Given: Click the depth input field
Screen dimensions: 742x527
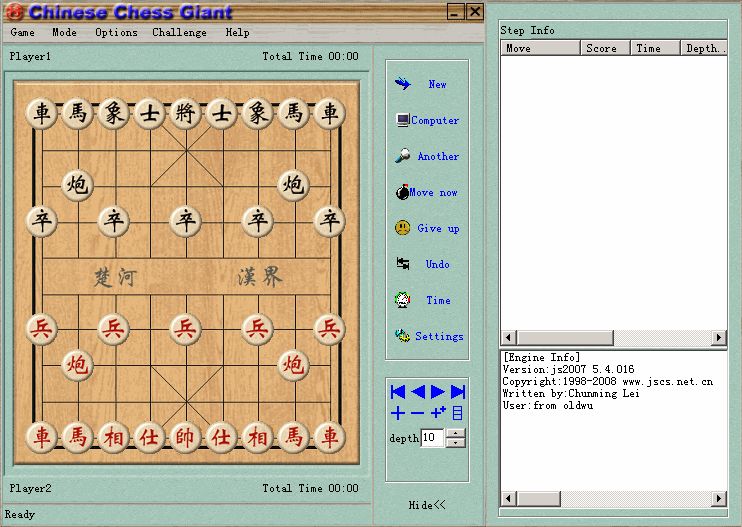Looking at the screenshot, I should (x=433, y=438).
